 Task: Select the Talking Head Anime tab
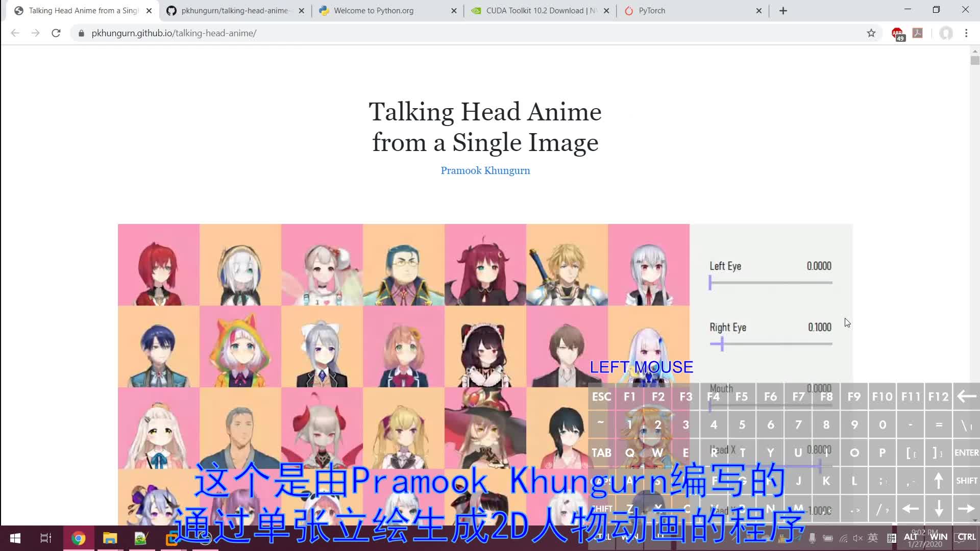tap(83, 11)
